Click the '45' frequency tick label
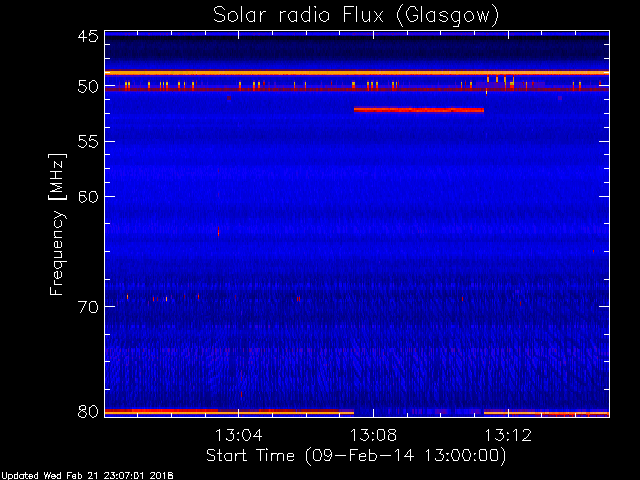The image size is (640, 480). point(88,36)
